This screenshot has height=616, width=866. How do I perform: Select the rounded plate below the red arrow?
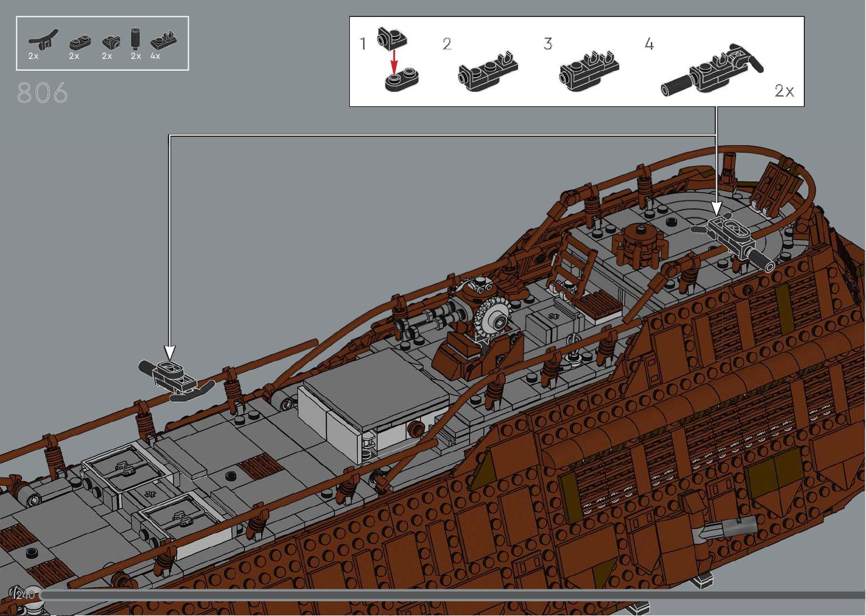401,80
